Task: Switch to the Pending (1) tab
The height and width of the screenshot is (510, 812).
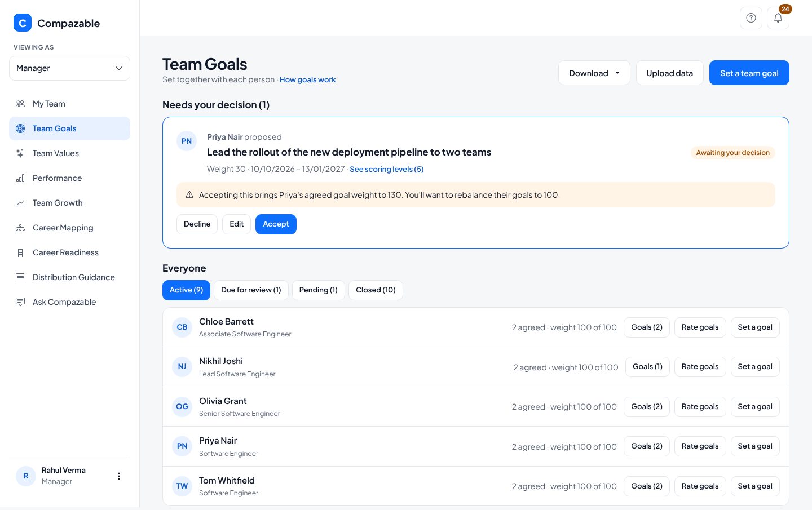Action: pyautogui.click(x=318, y=290)
